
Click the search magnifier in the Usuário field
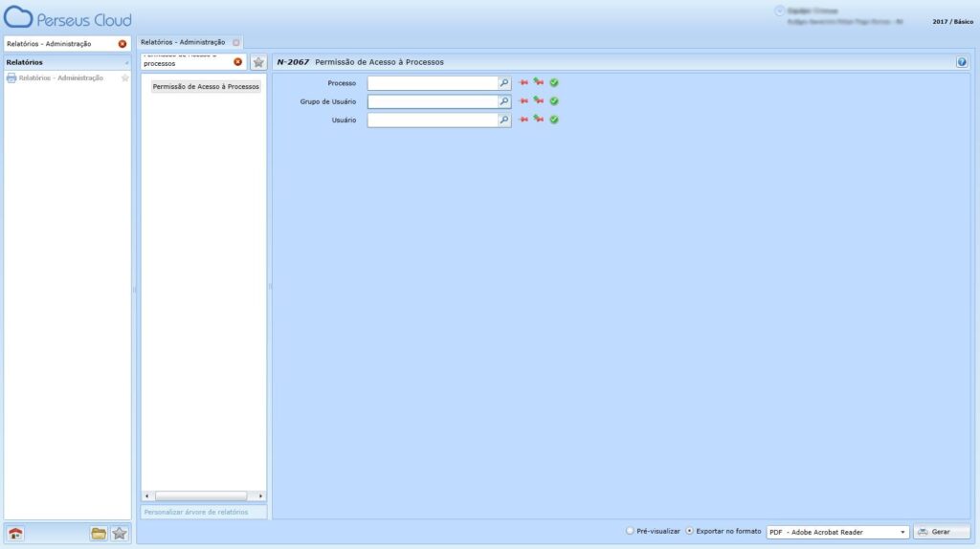click(x=504, y=121)
